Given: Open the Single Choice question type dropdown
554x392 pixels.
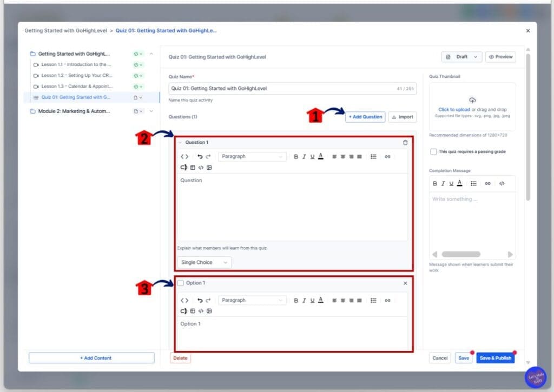Looking at the screenshot, I should pyautogui.click(x=204, y=262).
